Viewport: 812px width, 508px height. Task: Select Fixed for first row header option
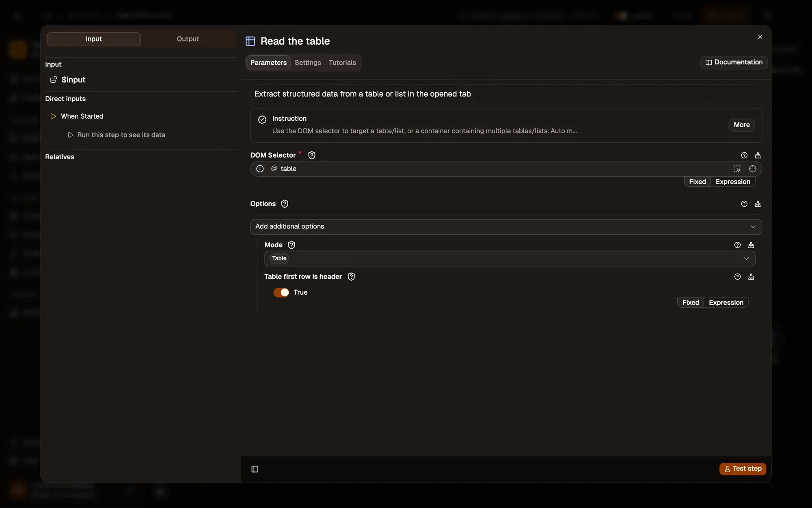(x=691, y=302)
